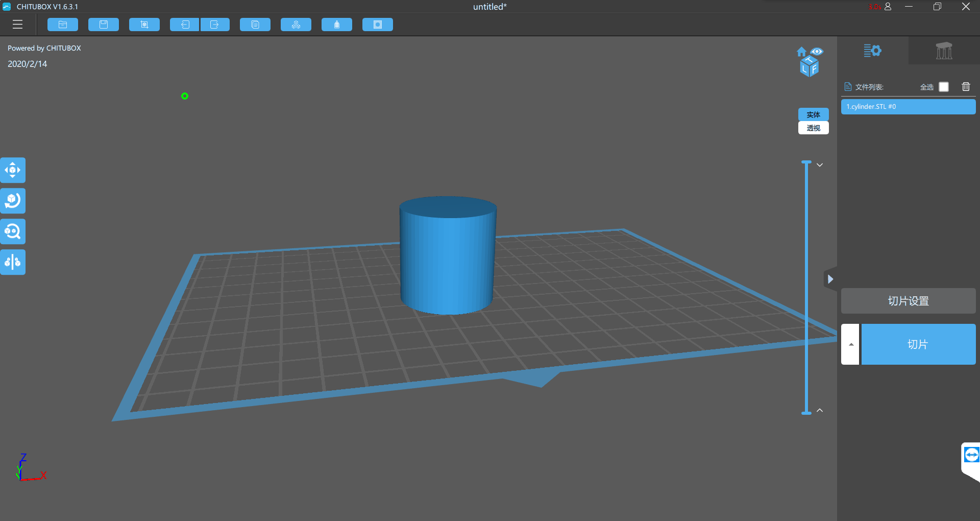980x521 pixels.
Task: Click the 文件列表 file list label
Action: (869, 87)
